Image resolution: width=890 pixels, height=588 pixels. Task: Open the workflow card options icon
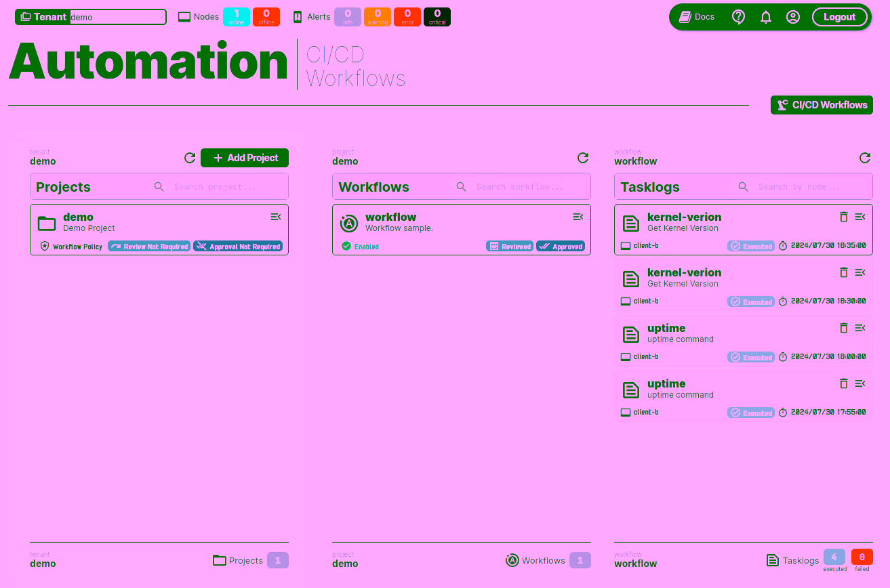coord(578,217)
